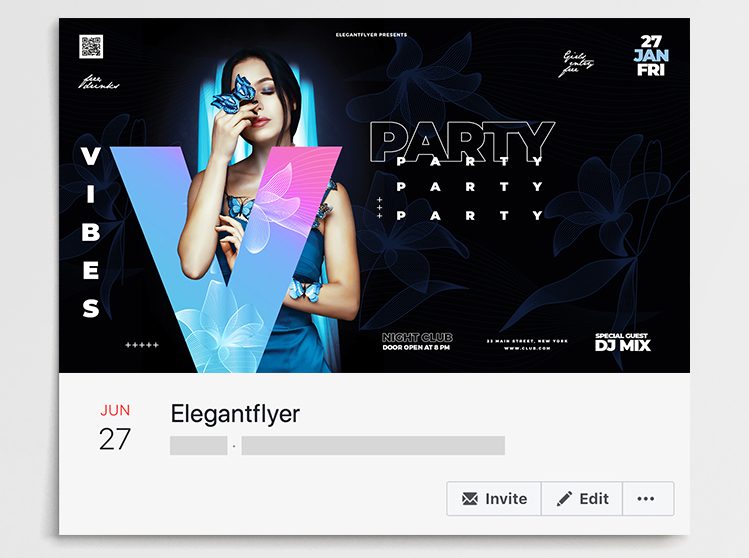The width and height of the screenshot is (749, 558).
Task: Click the JUN 27 event date
Action: pos(115,428)
